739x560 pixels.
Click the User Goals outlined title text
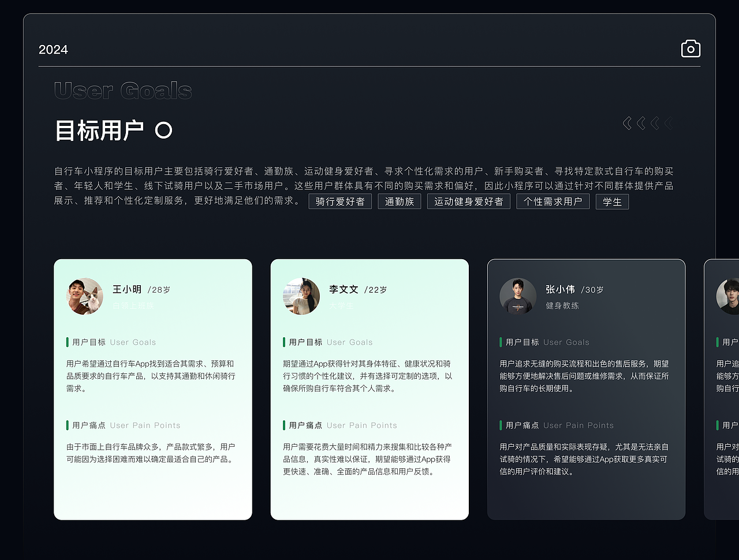pos(122,91)
